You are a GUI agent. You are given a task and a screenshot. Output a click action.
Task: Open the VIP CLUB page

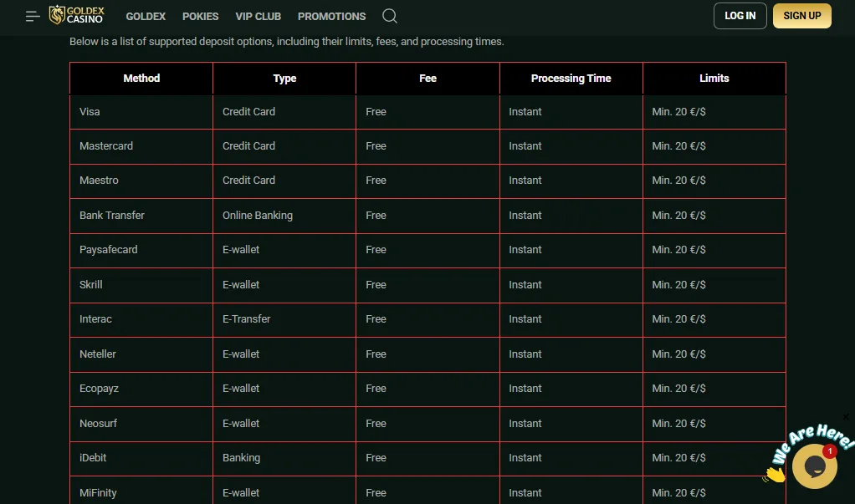tap(258, 17)
